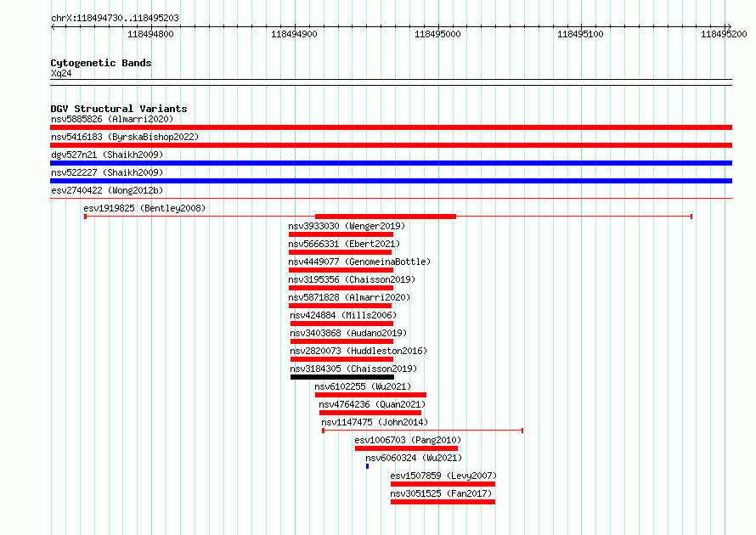Viewport: 756px width, 535px height.
Task: Click the blue bar for dgv527n21
Action: [x=391, y=163]
